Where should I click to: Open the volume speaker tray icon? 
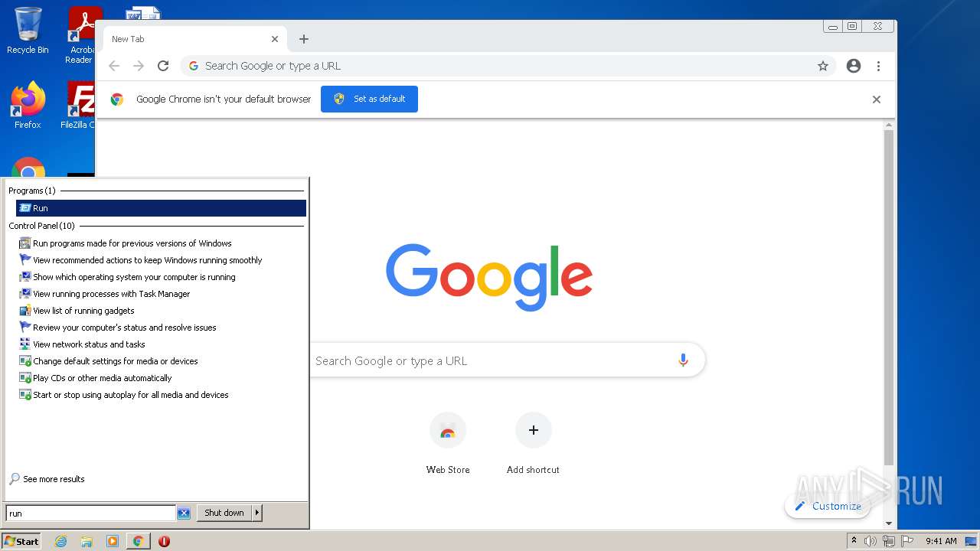click(871, 541)
